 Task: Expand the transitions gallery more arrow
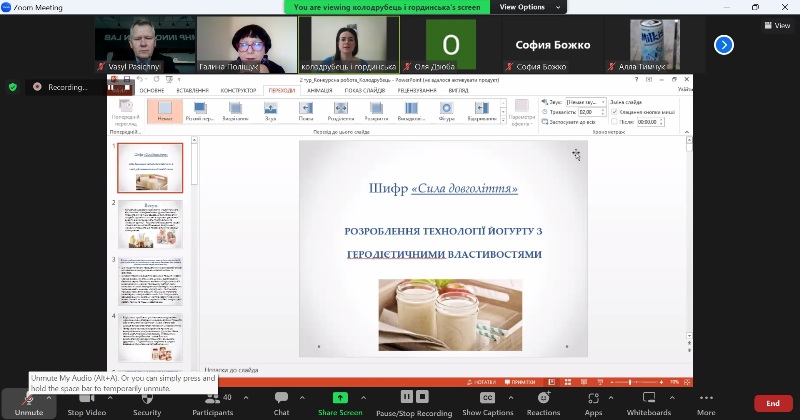tap(503, 120)
